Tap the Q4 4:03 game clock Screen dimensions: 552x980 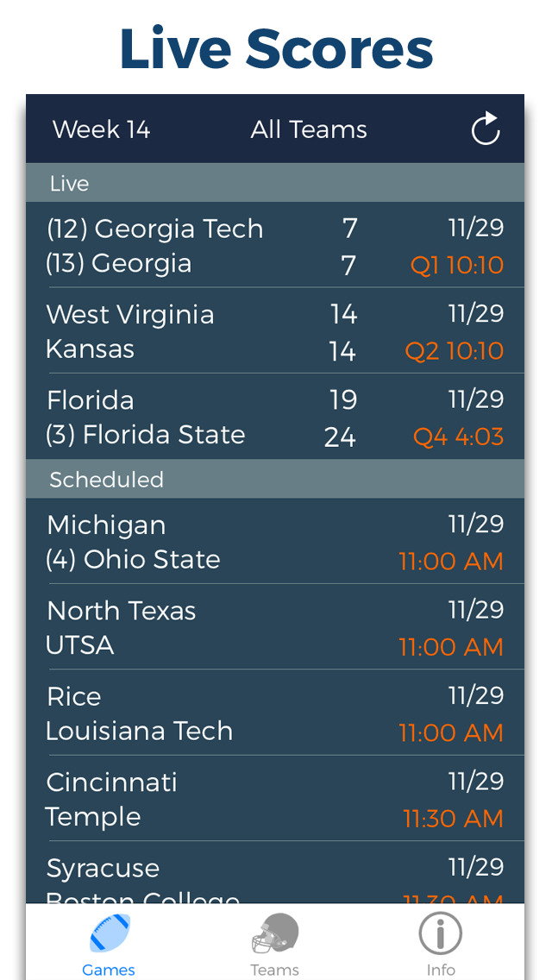point(458,437)
